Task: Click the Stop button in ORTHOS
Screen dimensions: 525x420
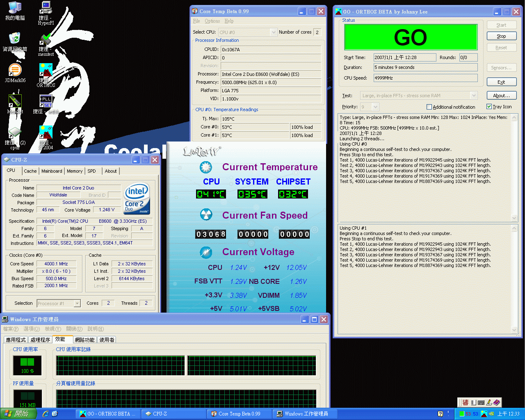Action: pos(502,36)
